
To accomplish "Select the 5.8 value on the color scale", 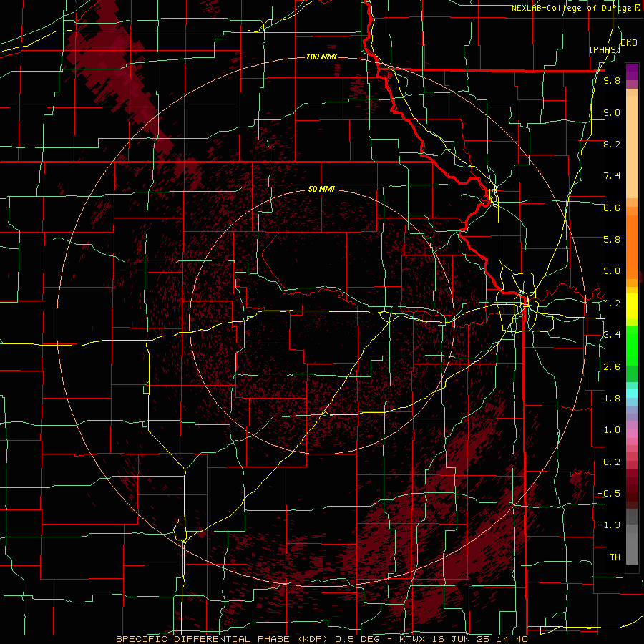I will [612, 240].
